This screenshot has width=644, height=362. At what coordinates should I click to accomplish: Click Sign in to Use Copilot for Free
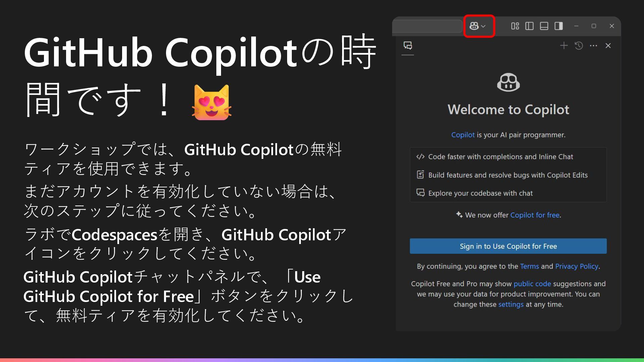[x=508, y=246]
